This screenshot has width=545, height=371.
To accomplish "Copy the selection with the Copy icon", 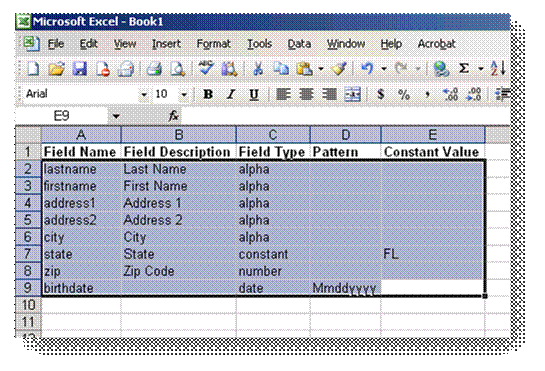I will point(281,68).
